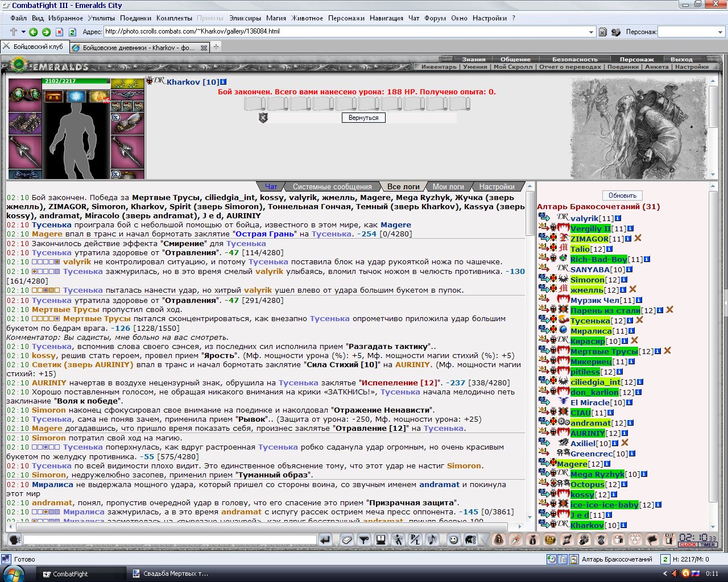Viewport: 728px width, 582px height.
Task: Click the green Back navigation arrow
Action: pyautogui.click(x=33, y=32)
